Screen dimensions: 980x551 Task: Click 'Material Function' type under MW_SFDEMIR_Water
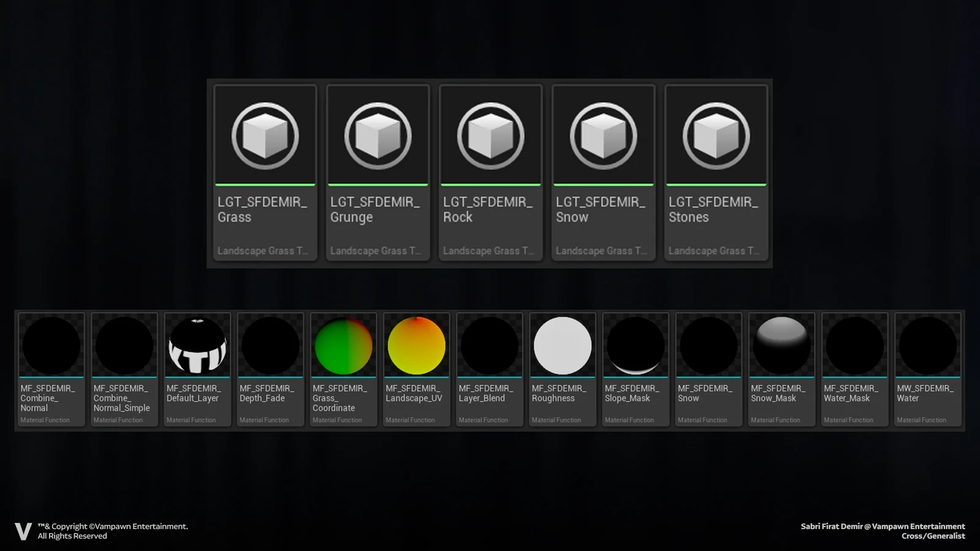[921, 420]
